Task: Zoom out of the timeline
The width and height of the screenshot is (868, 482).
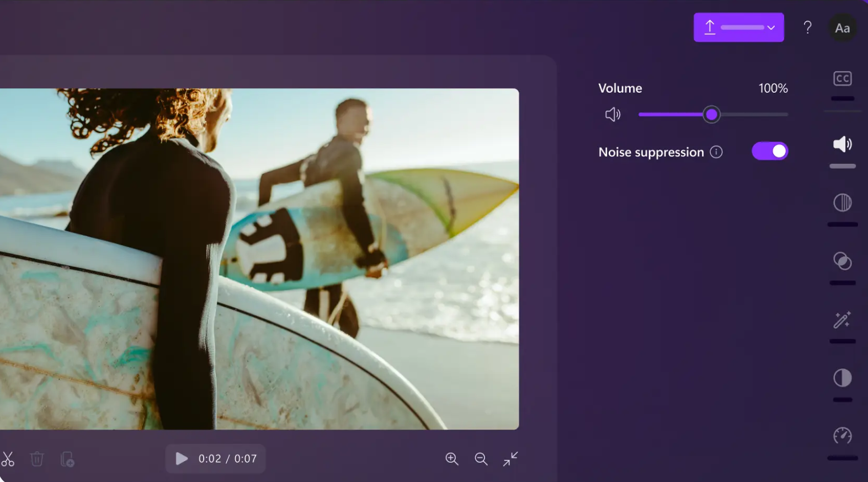Action: (x=481, y=459)
